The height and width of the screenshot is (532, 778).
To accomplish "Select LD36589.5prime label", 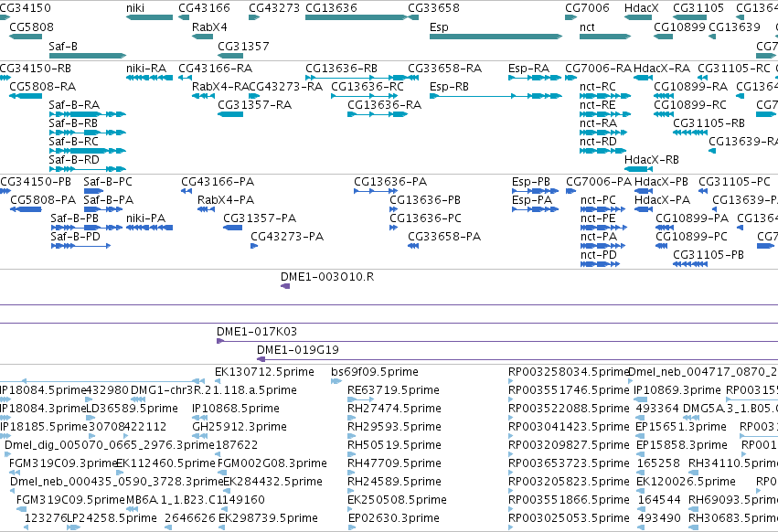I will tap(132, 409).
